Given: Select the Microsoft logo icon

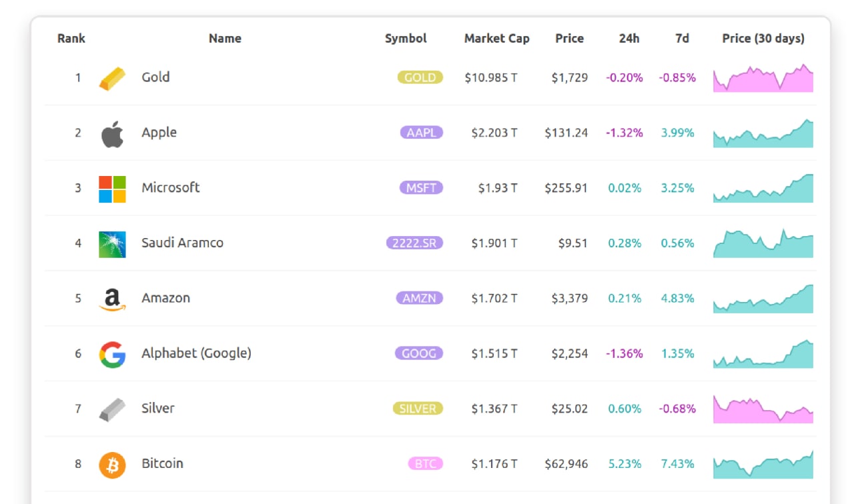Looking at the screenshot, I should [x=112, y=189].
